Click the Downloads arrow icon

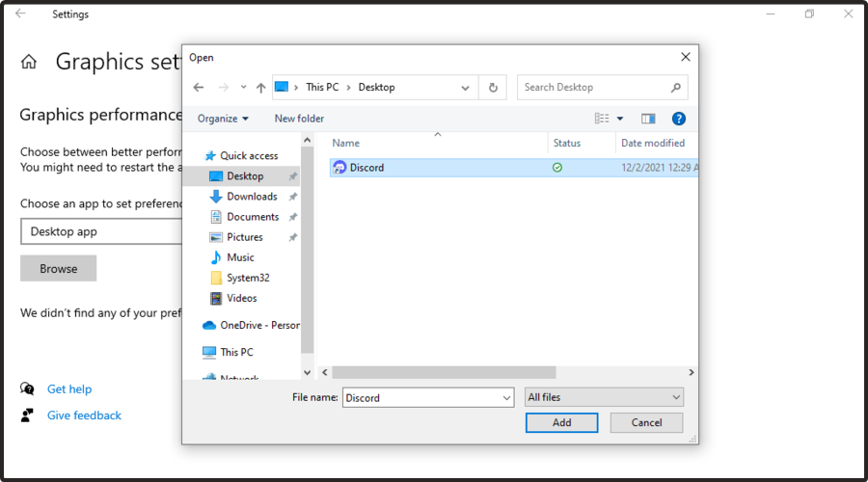point(216,197)
